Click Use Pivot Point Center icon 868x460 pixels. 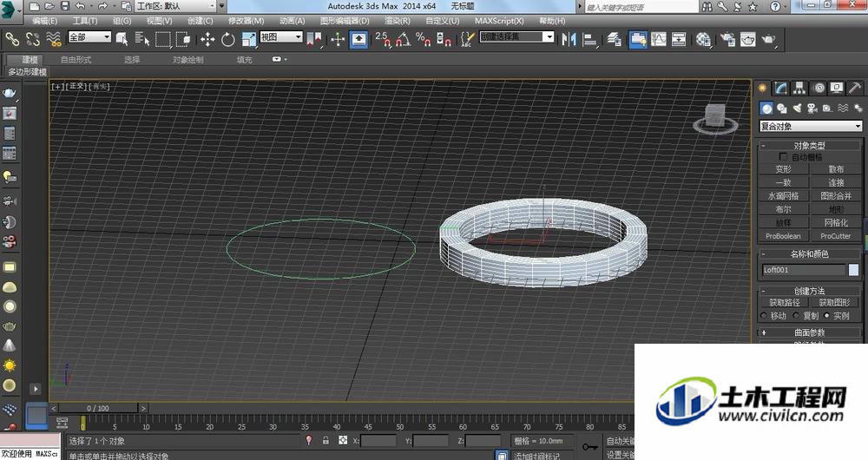(314, 39)
